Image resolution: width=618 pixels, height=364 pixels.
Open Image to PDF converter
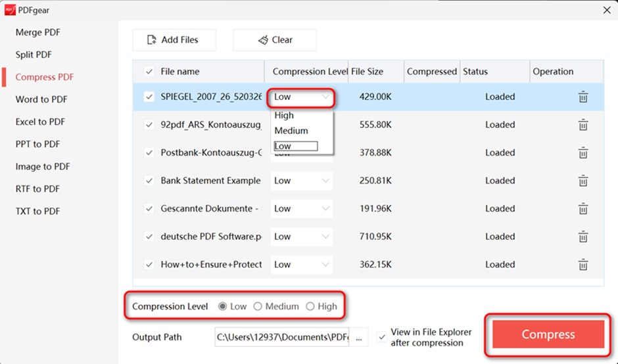pos(43,167)
